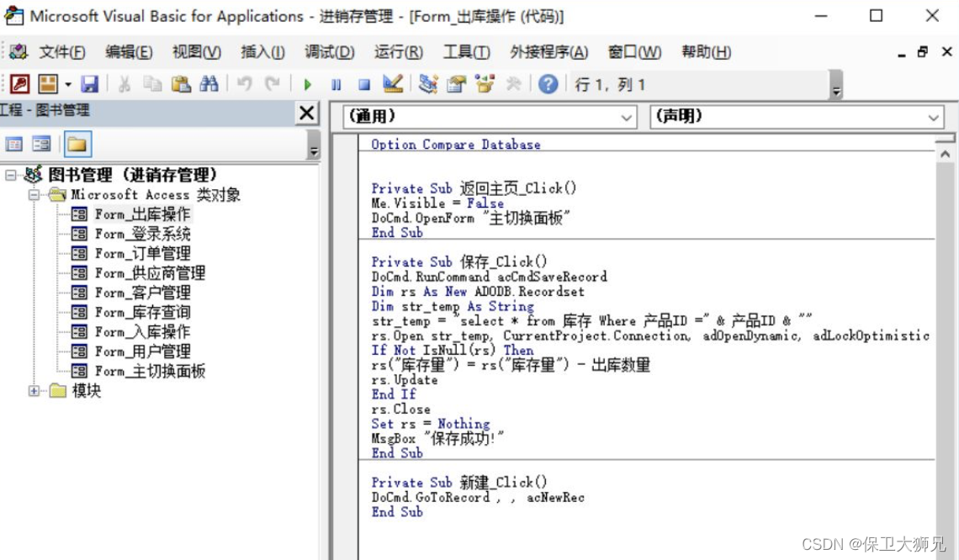The height and width of the screenshot is (560, 959).
Task: Click the code editor scroll up arrow
Action: (x=945, y=154)
